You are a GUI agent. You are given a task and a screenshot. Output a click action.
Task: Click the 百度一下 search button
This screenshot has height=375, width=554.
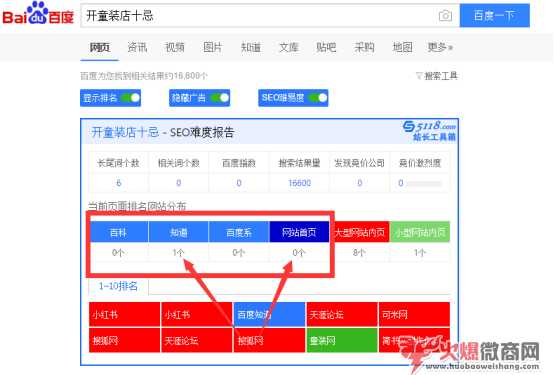tap(495, 16)
